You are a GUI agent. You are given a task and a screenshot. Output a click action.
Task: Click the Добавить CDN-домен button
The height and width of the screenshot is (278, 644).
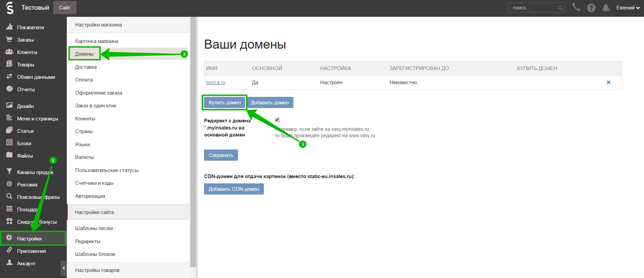234,189
